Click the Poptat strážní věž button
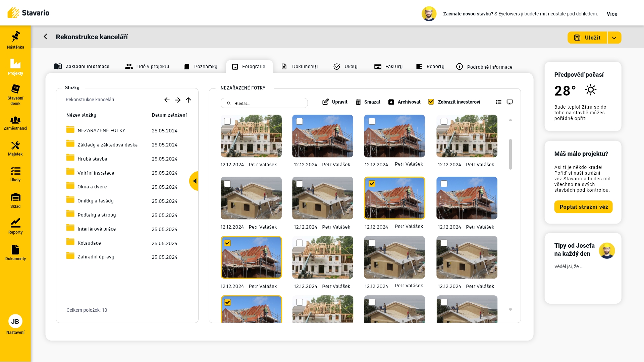 (x=583, y=207)
